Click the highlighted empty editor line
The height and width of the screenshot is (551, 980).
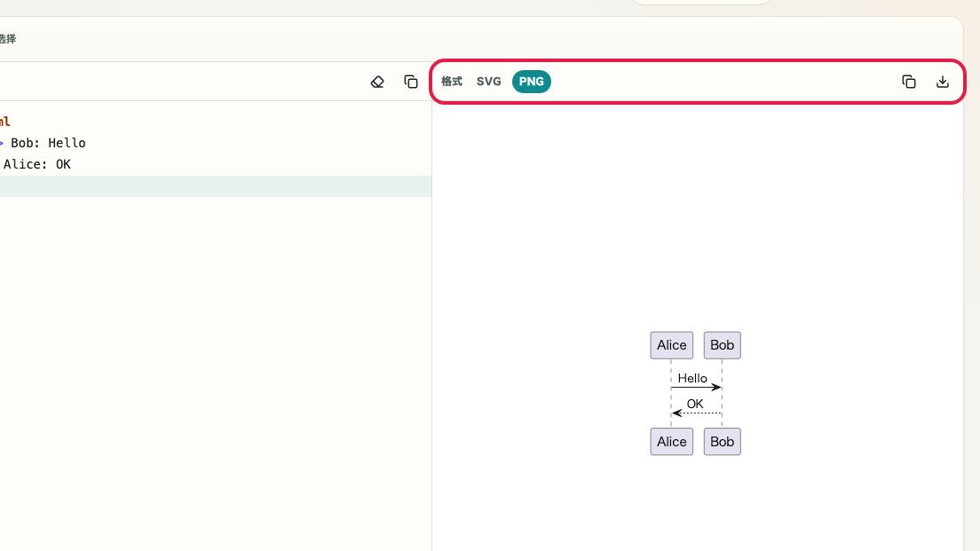coord(216,186)
